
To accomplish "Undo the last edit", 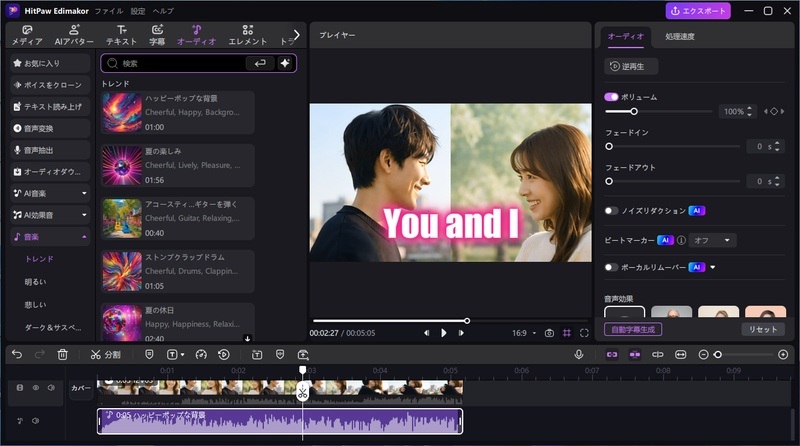I will pyautogui.click(x=17, y=354).
